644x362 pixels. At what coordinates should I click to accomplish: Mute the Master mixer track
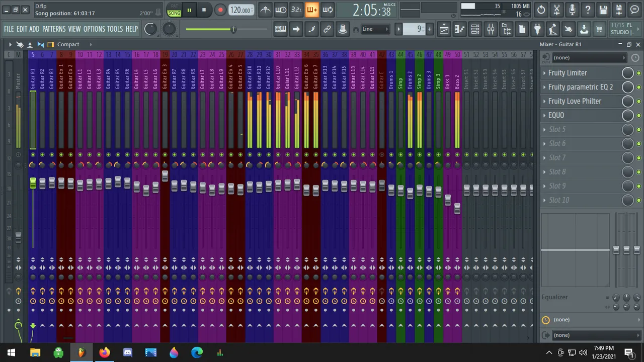(x=19, y=154)
